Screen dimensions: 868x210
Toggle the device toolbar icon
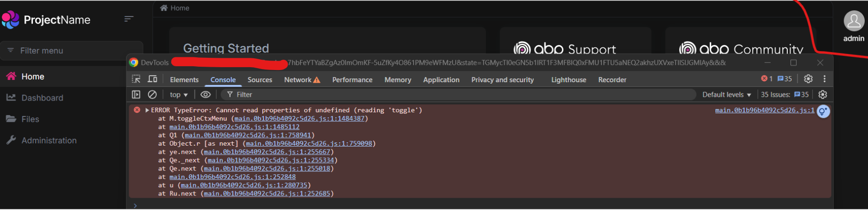(153, 79)
